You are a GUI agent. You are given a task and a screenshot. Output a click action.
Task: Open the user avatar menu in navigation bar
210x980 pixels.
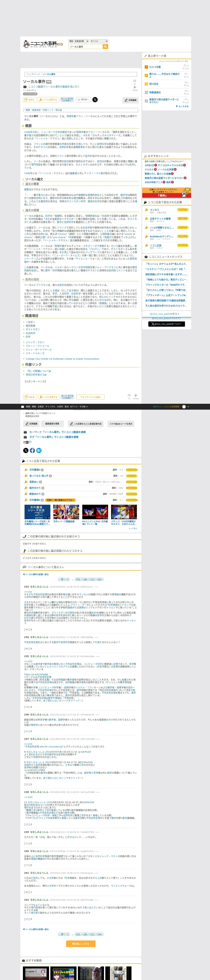coord(185,406)
